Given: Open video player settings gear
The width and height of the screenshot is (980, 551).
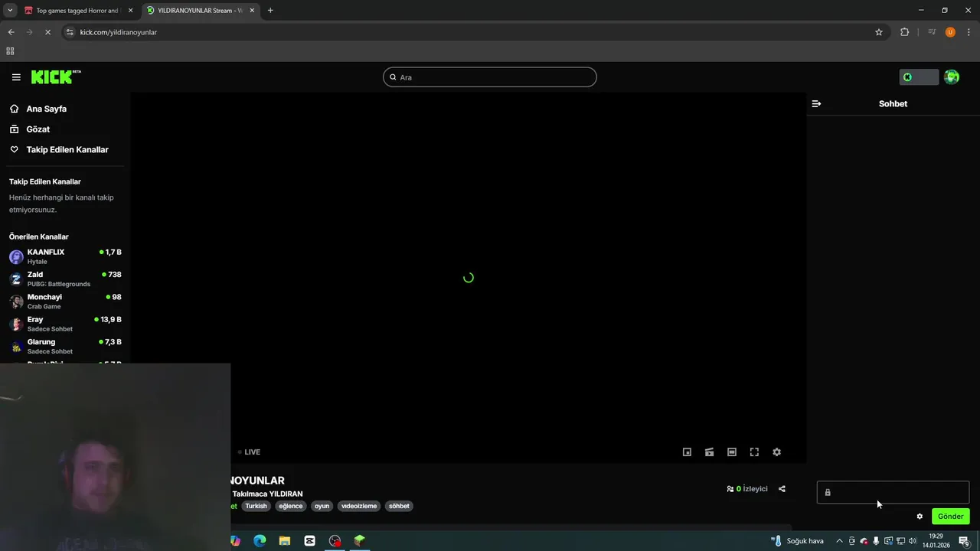Looking at the screenshot, I should click(x=776, y=452).
